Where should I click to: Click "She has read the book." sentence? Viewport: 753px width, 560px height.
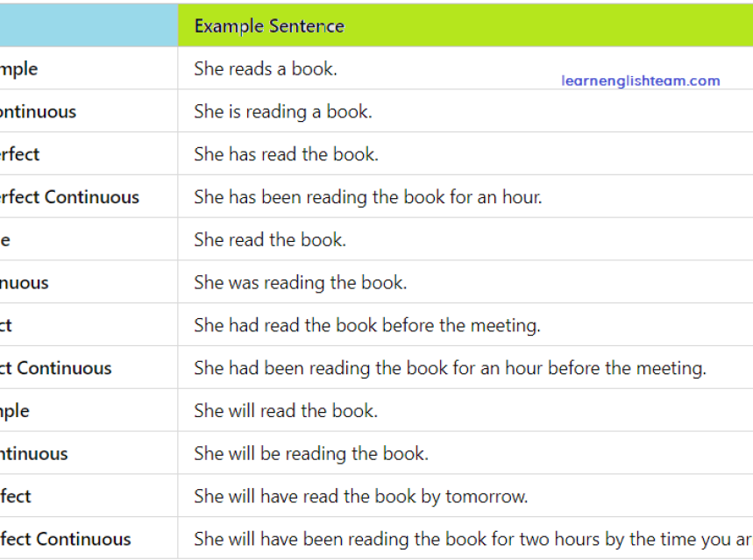286,155
